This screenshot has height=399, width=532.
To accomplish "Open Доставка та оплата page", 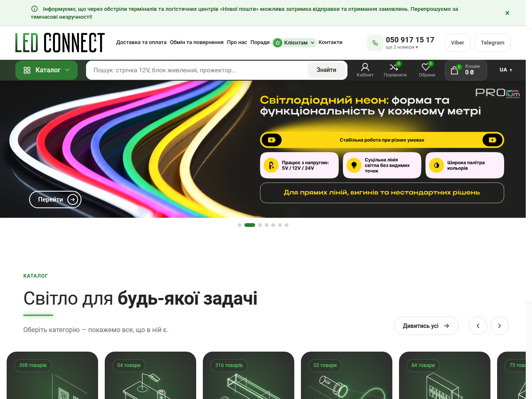I will 141,42.
